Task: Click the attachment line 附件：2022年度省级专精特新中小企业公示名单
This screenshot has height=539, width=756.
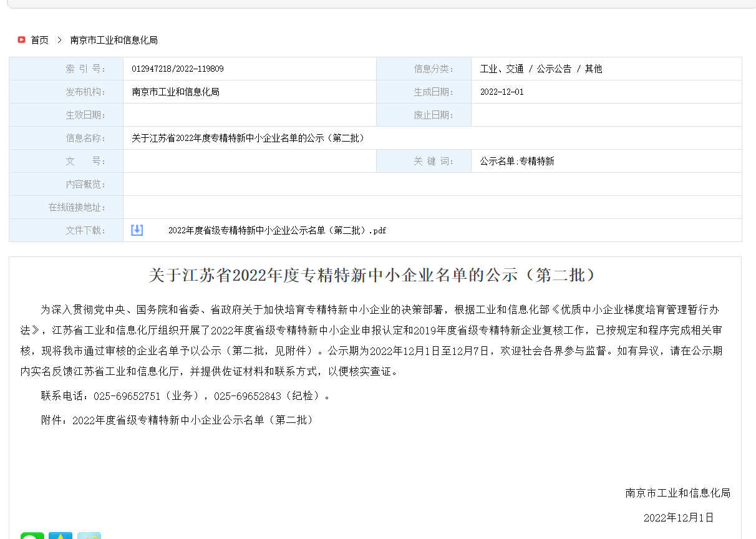Action: 177,420
